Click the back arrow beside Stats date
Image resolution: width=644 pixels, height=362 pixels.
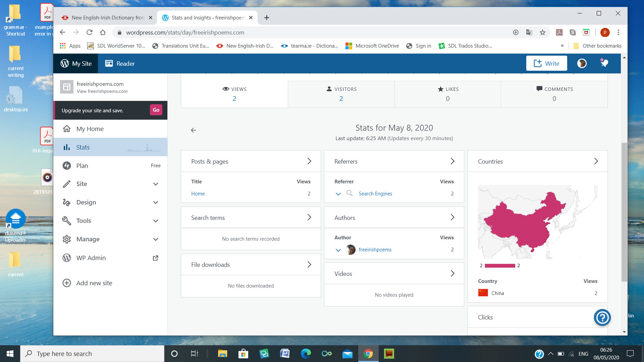(194, 130)
